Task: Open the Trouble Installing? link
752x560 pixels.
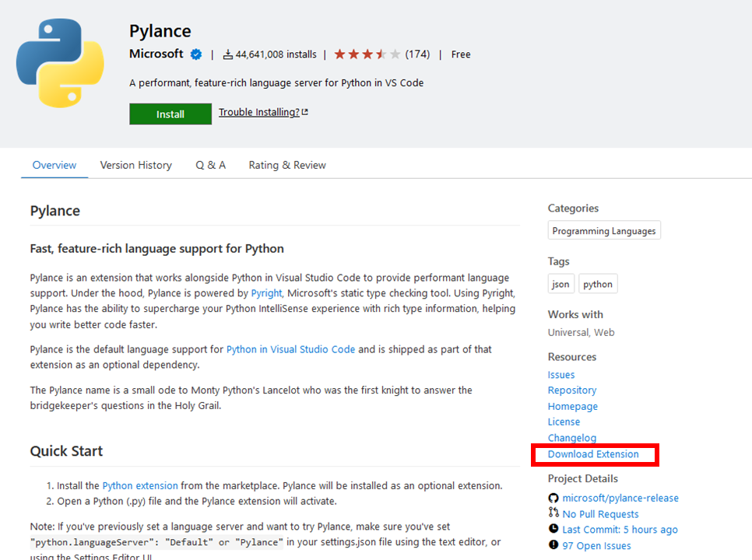Action: (x=259, y=112)
